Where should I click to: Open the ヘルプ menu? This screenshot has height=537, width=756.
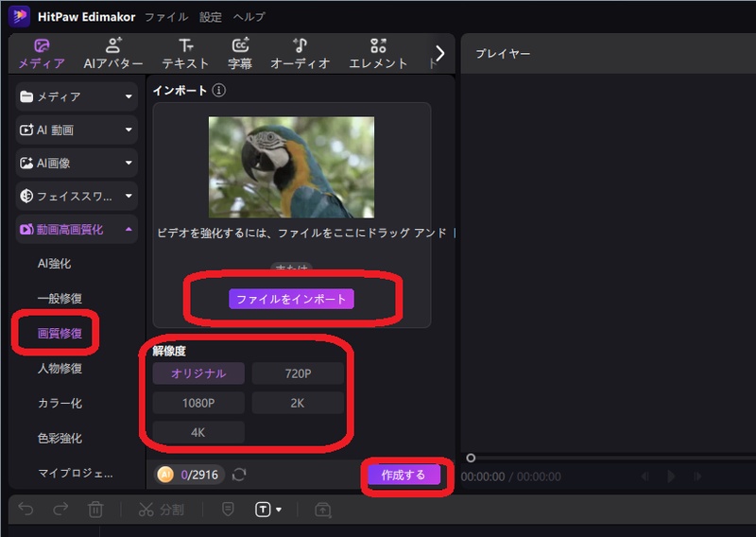pyautogui.click(x=249, y=17)
